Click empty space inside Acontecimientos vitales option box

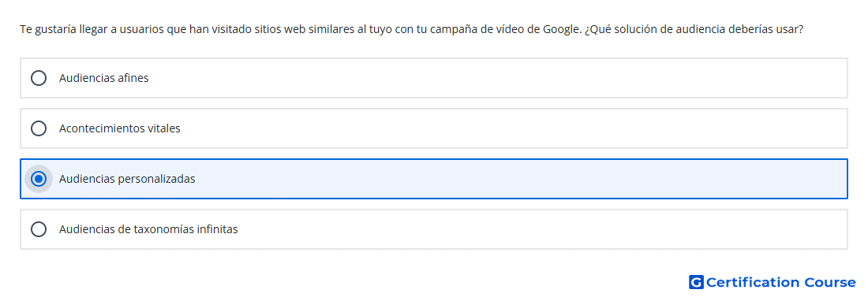coord(498,128)
